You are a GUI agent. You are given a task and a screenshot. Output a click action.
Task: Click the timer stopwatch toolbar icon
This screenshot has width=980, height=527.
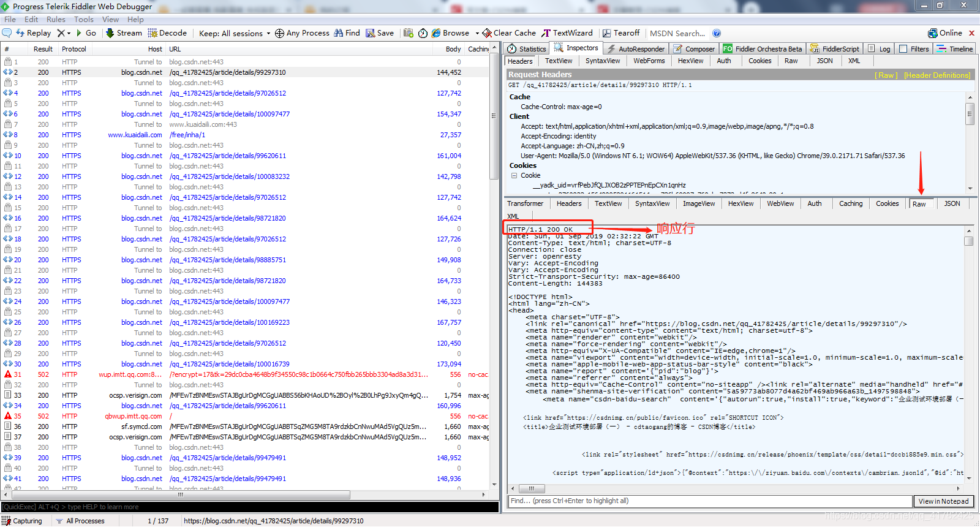click(423, 33)
